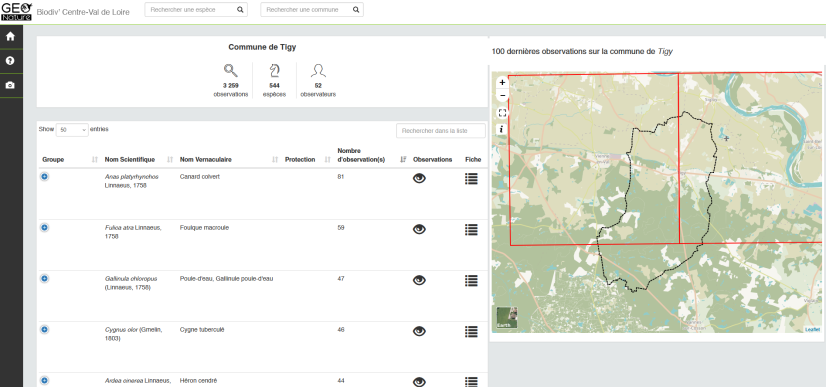This screenshot has width=826, height=387.
Task: Sort table by Protection column
Action: point(308,160)
